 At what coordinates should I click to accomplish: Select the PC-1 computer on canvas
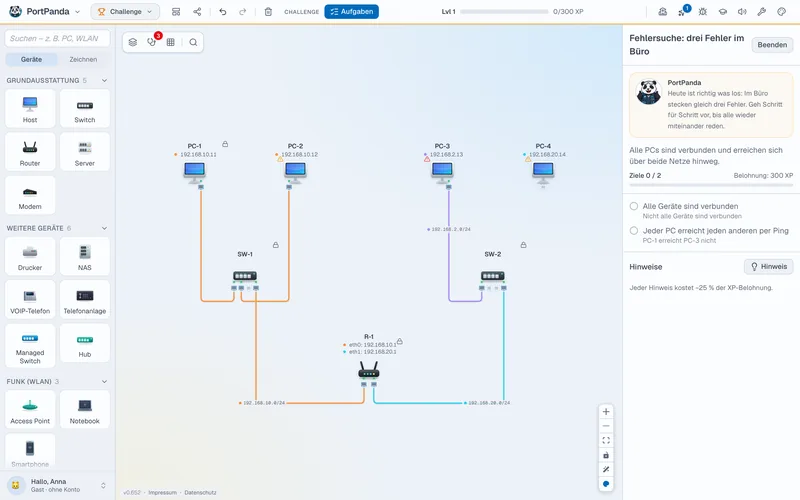point(194,172)
